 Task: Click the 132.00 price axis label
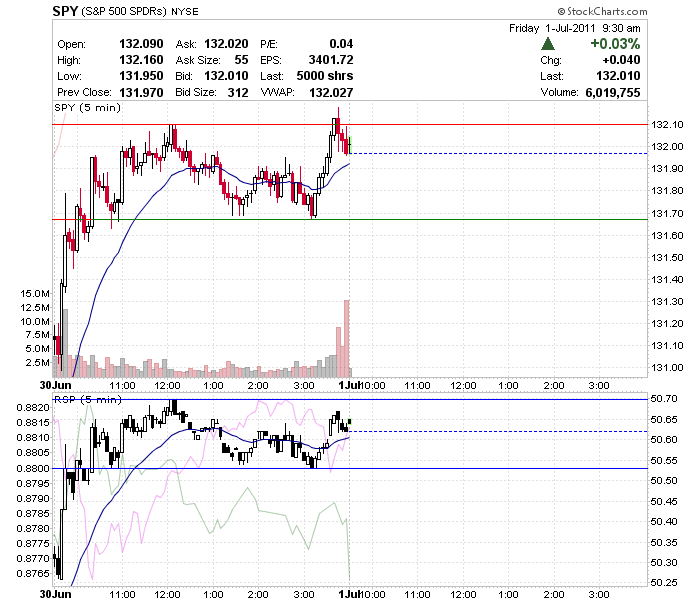pyautogui.click(x=667, y=147)
